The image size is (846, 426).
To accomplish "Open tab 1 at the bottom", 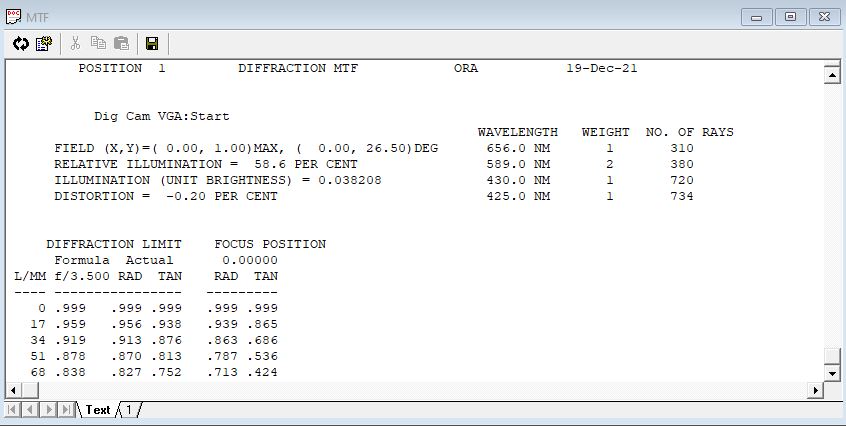I will 129,410.
